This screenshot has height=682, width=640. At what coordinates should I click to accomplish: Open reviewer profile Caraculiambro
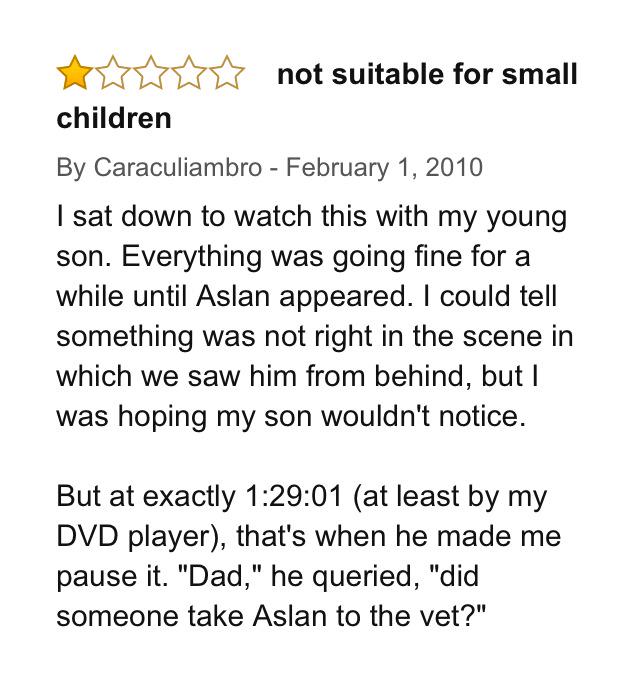178,167
